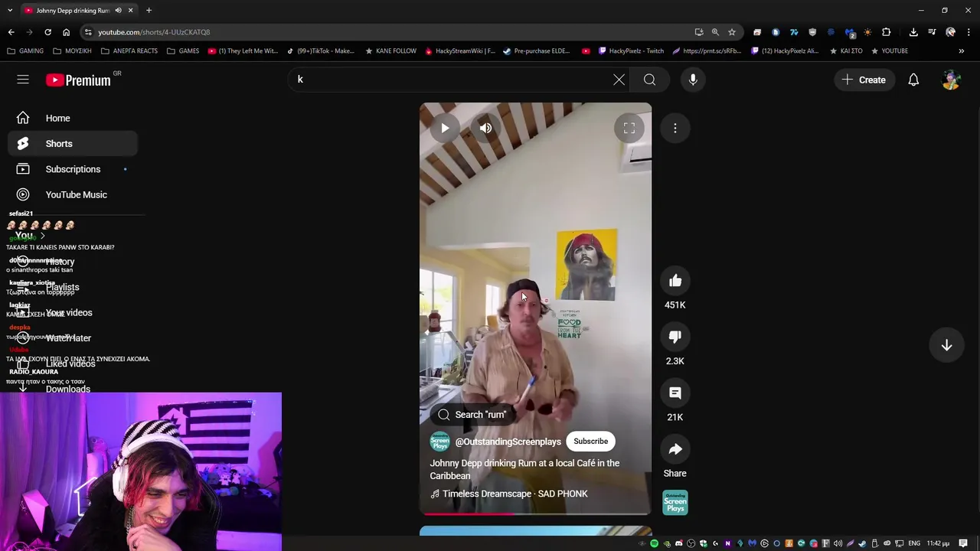
Task: Subscribe to OutstandingScreenplays
Action: (x=590, y=442)
